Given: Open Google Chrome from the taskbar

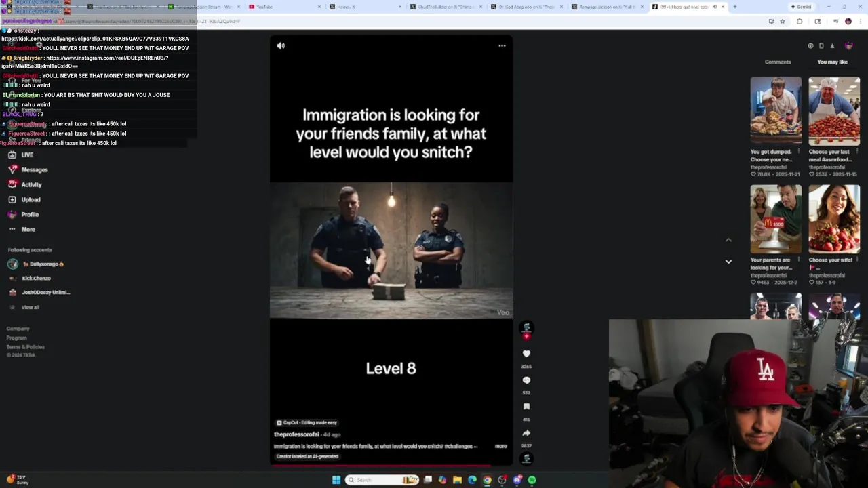Looking at the screenshot, I should pyautogui.click(x=487, y=480).
